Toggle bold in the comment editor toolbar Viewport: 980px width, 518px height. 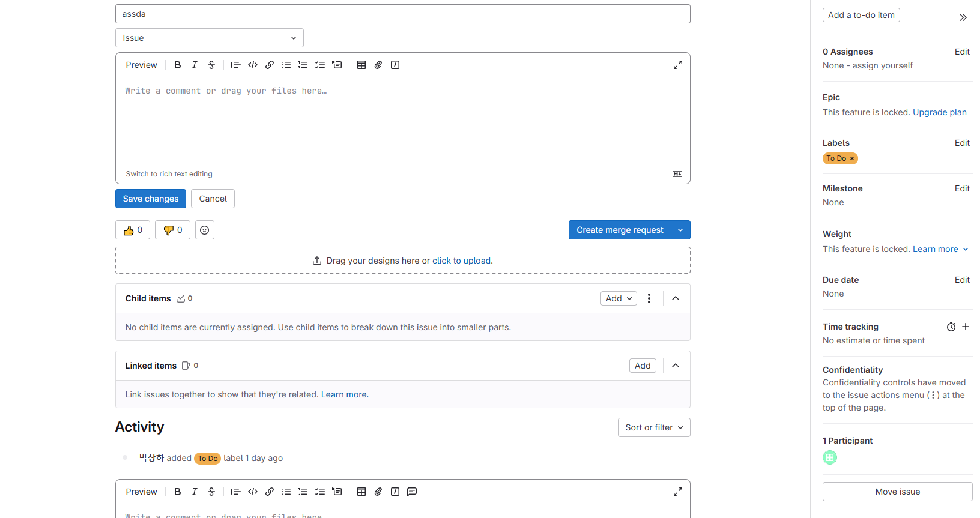178,492
